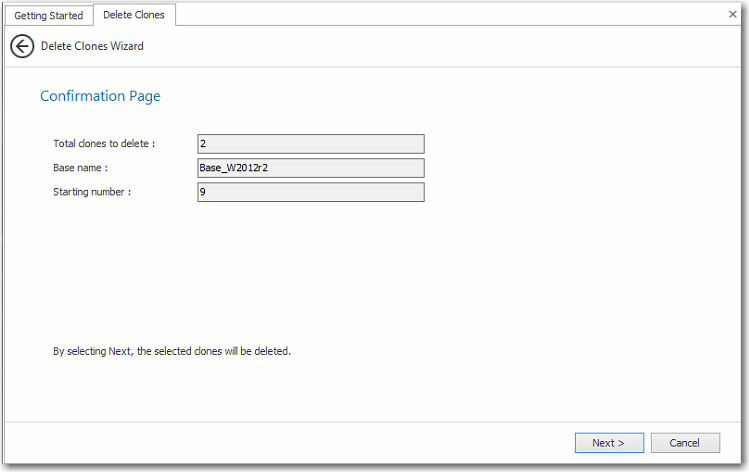Viewport: 749px width, 472px height.
Task: Focus the Base name text box
Action: (x=311, y=168)
